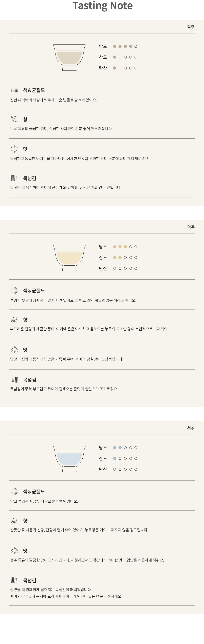This screenshot has height=644, width=204.
Task: Click the 향 aroma icon in 청주 section
Action: pos(15,520)
